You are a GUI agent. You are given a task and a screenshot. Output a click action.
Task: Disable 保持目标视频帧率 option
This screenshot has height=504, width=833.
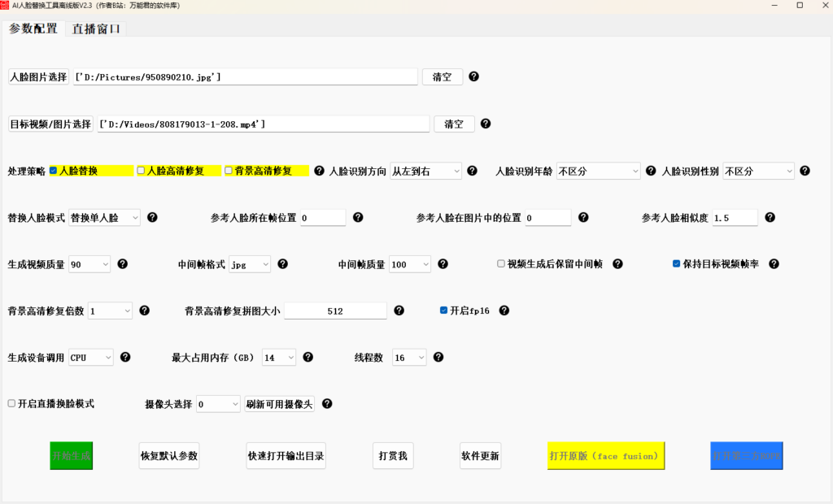pos(676,263)
